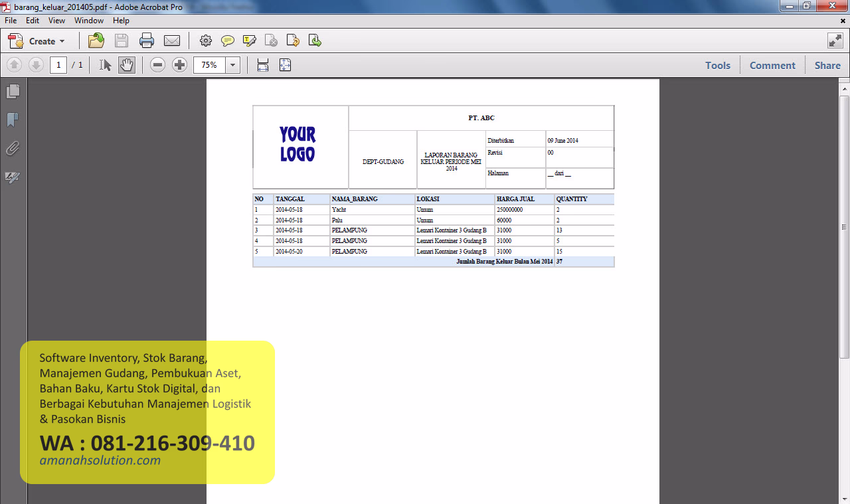
Task: Open the File menu
Action: 11,21
